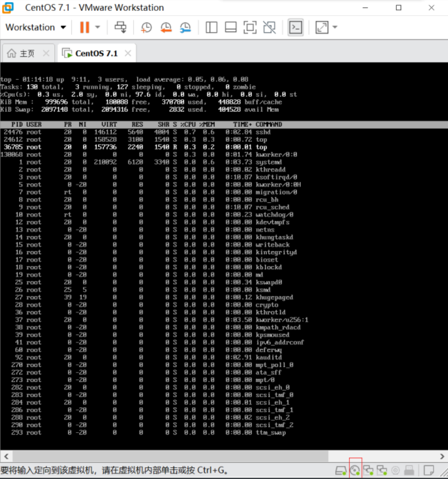448x479 pixels.
Task: Open the Workstation dropdown menu
Action: (35, 27)
